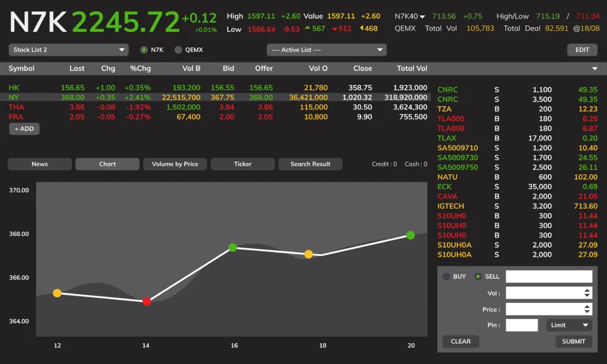The width and height of the screenshot is (607, 364).
Task: Switch to the News tab
Action: [40, 164]
